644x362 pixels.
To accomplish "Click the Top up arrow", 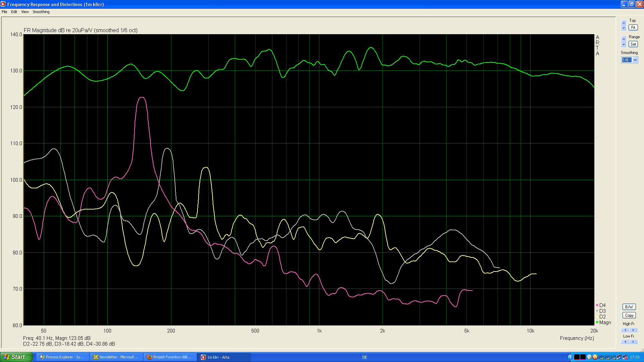I will pos(624,22).
